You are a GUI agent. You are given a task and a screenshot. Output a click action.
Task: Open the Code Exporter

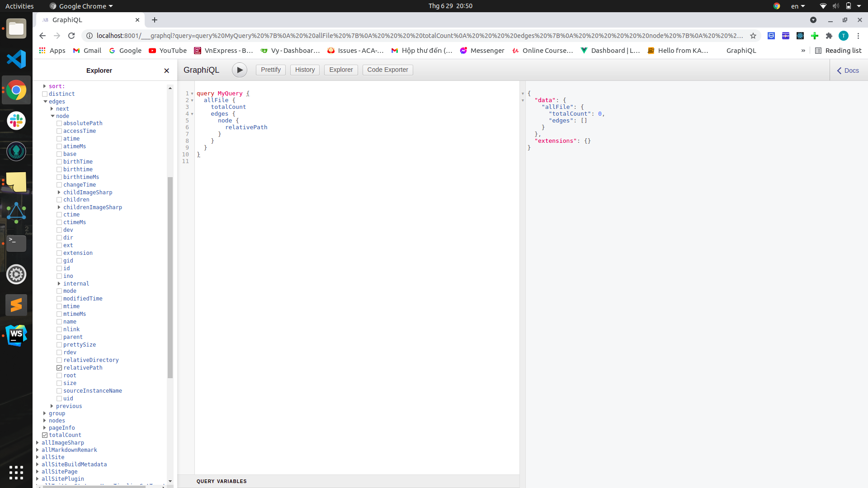pos(387,70)
